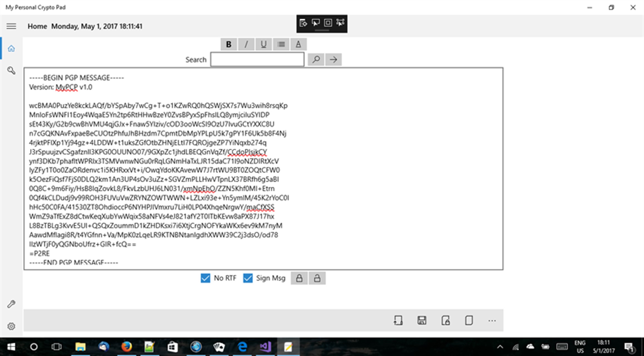
Task: Click the magnifier button to search
Action: [x=316, y=59]
